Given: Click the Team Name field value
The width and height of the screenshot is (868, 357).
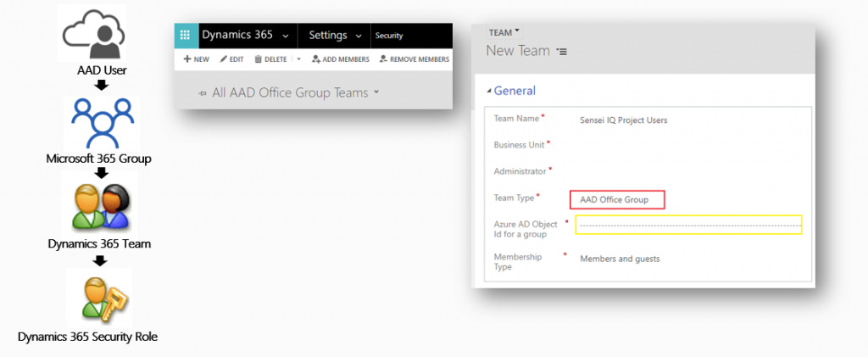Looking at the screenshot, I should 623,120.
